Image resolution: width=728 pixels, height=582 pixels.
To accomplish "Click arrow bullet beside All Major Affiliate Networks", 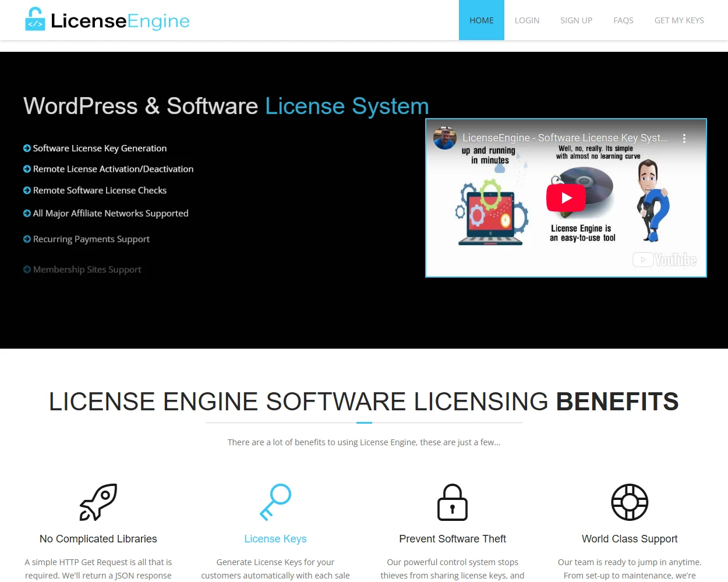I will (27, 214).
